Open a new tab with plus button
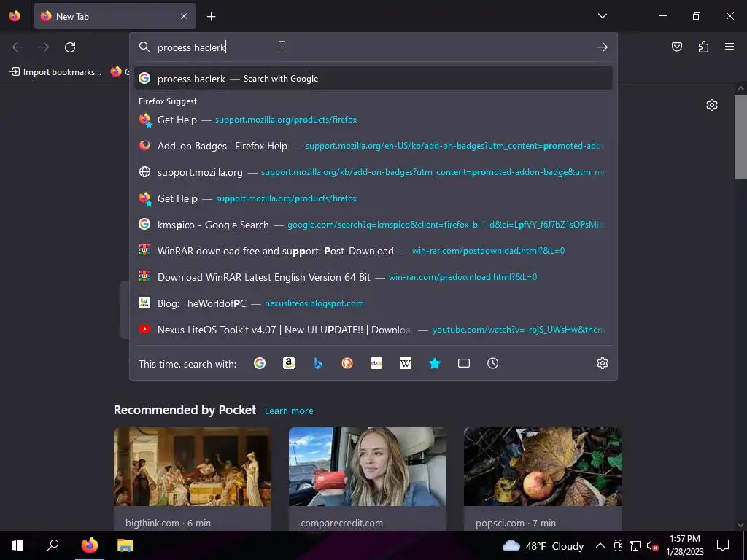This screenshot has width=747, height=560. click(x=211, y=17)
